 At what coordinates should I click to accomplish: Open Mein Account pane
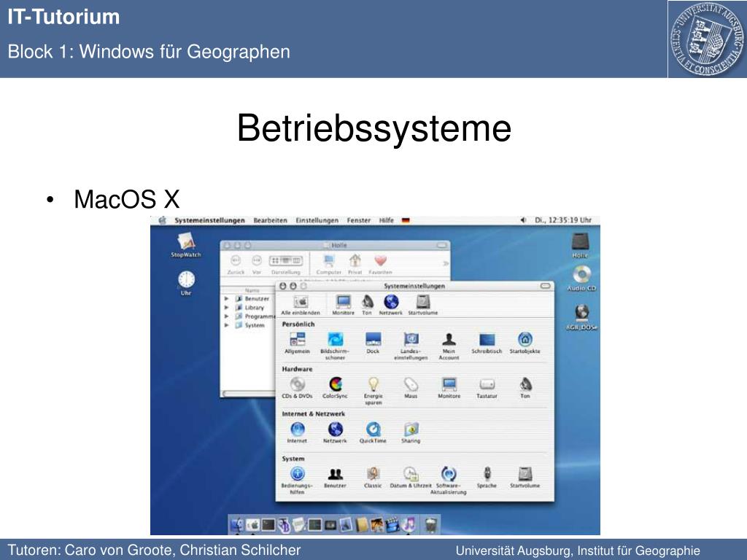tap(449, 346)
